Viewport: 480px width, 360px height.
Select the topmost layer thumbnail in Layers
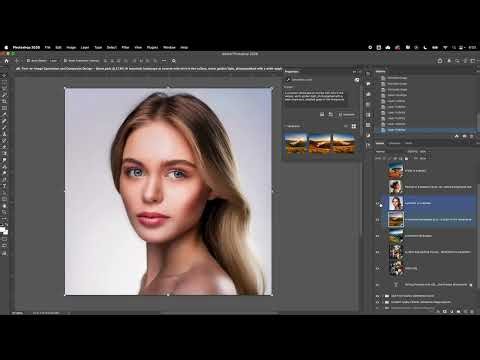pos(396,170)
